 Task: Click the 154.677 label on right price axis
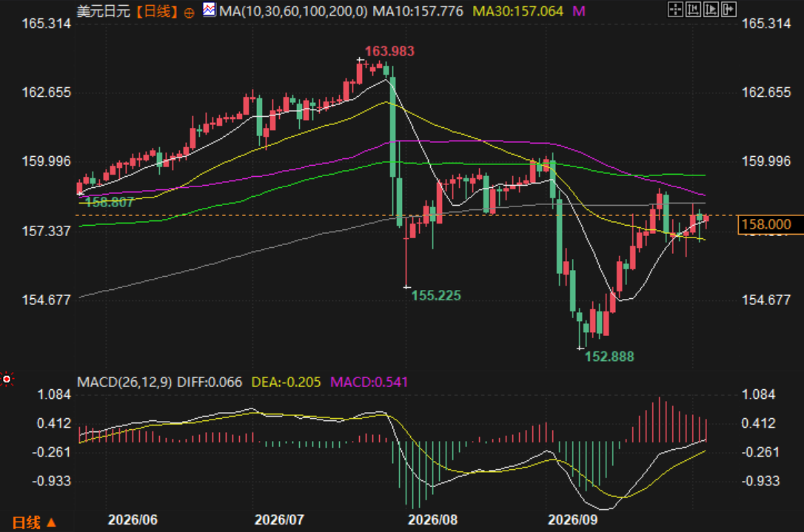click(x=766, y=300)
